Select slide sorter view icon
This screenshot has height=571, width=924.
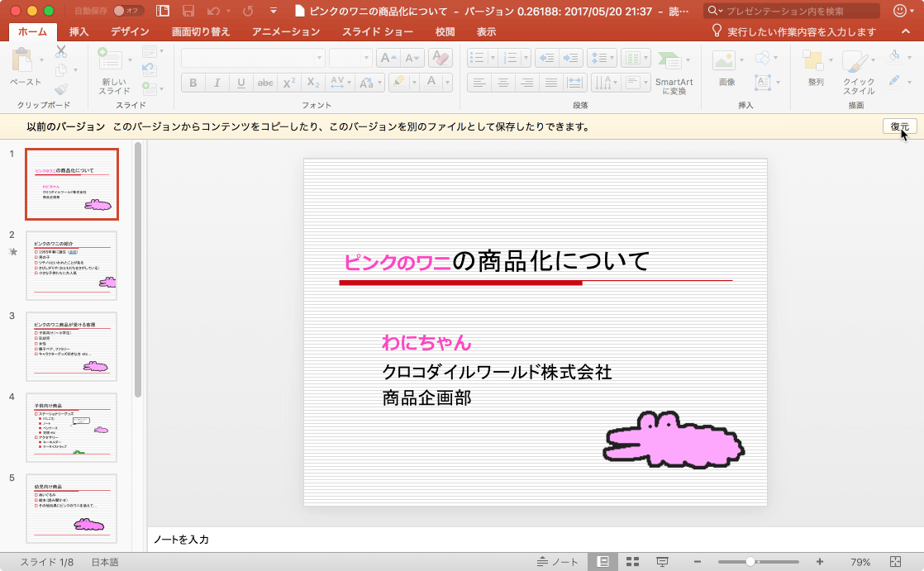633,562
